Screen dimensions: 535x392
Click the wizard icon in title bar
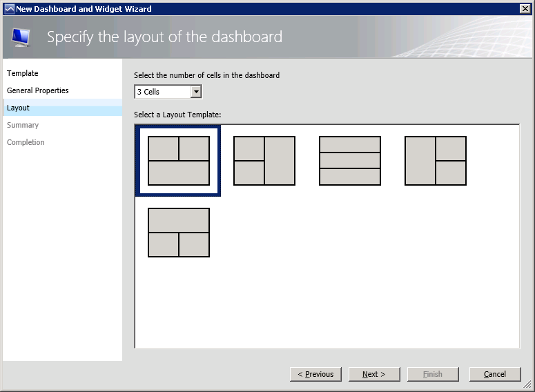tap(9, 9)
